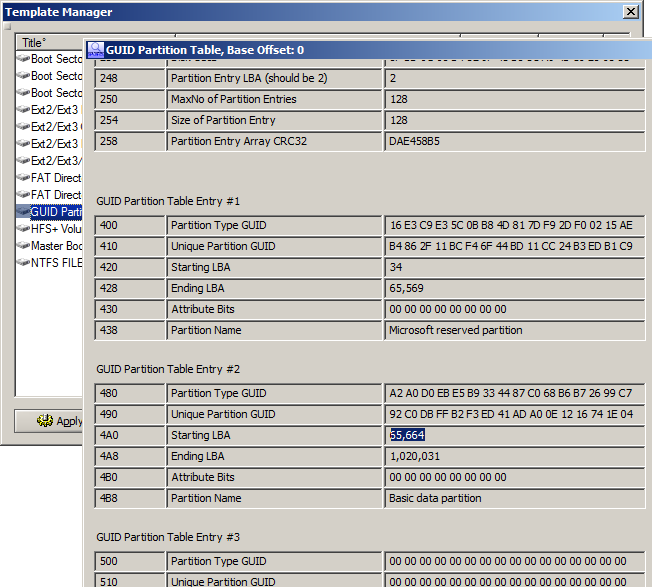Screen dimensions: 652x587
Task: Click Entry #2 Partition Type GUID value
Action: point(515,393)
